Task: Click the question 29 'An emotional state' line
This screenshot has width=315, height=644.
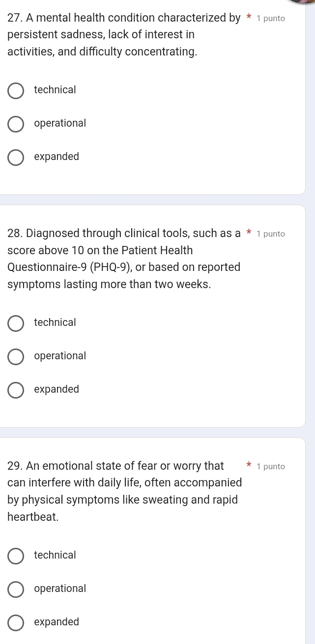Action: 115,466
